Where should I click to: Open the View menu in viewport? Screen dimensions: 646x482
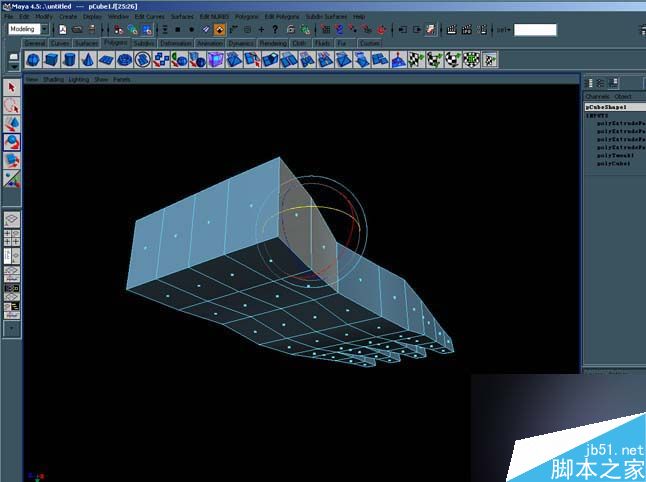(x=32, y=80)
